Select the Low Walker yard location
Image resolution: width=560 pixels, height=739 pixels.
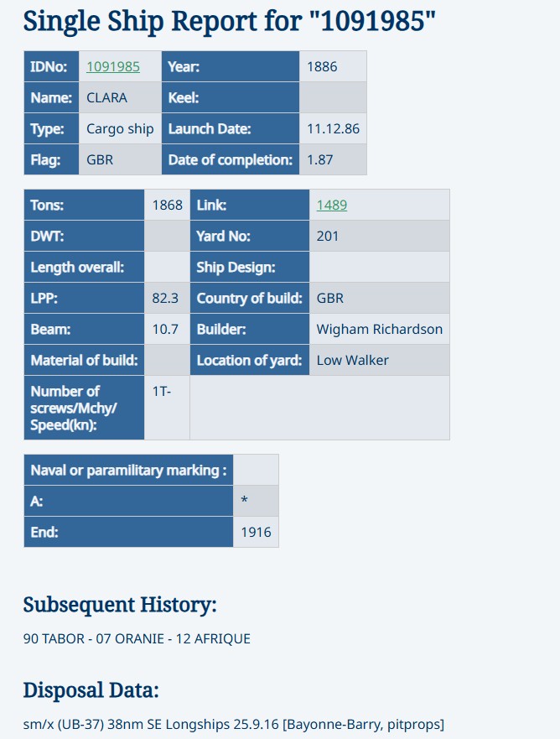pos(352,360)
